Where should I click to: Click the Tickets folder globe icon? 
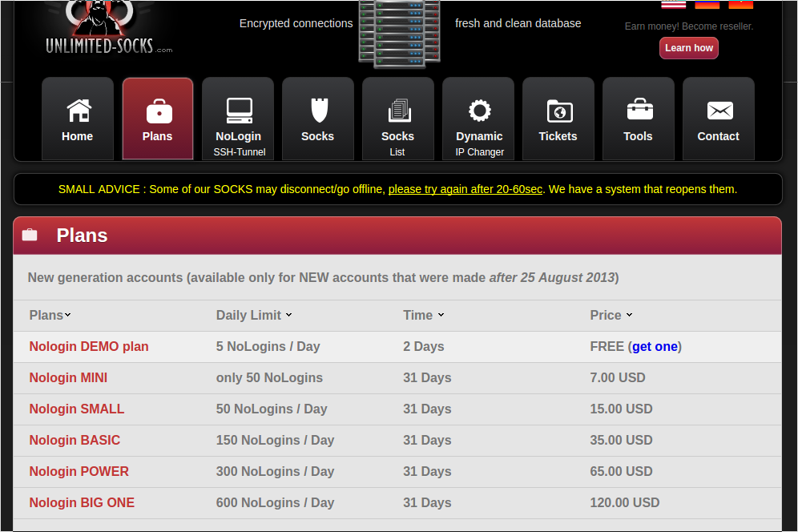coord(559,111)
